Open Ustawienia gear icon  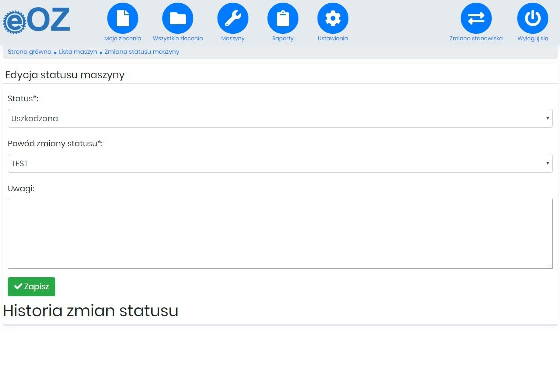click(333, 18)
